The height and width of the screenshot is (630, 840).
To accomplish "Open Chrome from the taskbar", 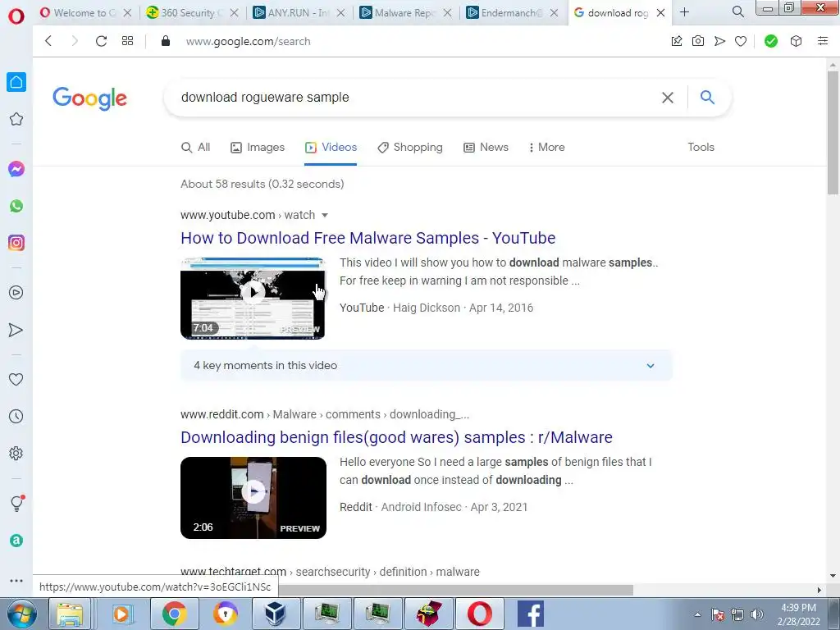I will 175,614.
